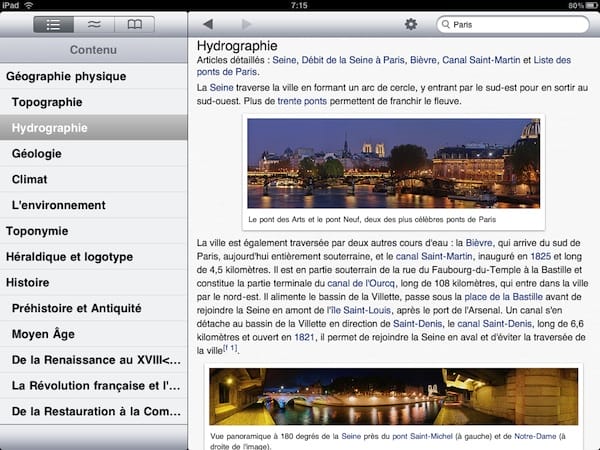This screenshot has width=600, height=450.
Task: Select Toponymie in the sidebar
Action: tap(37, 231)
